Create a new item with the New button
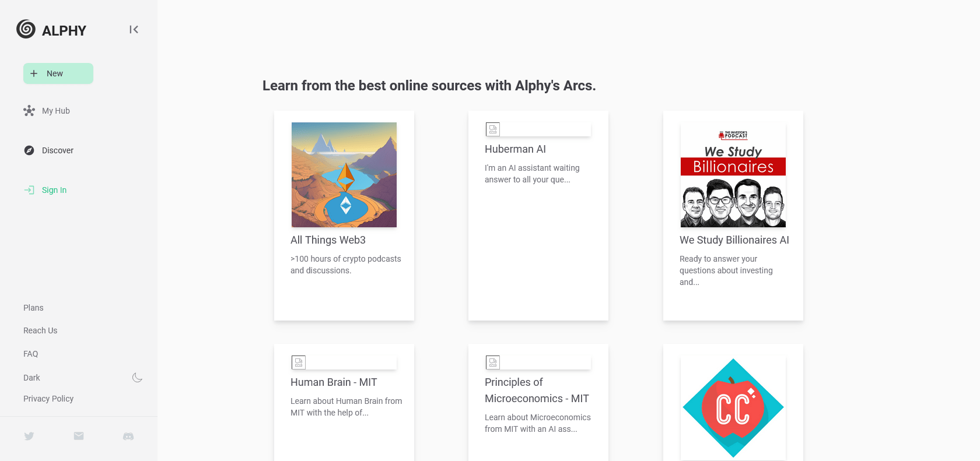This screenshot has height=461, width=980. [58, 73]
